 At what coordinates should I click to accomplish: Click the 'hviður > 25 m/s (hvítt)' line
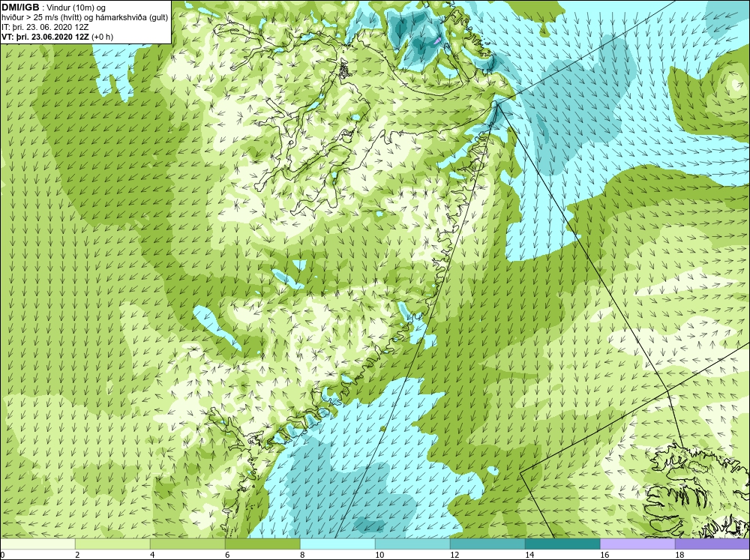(x=41, y=17)
